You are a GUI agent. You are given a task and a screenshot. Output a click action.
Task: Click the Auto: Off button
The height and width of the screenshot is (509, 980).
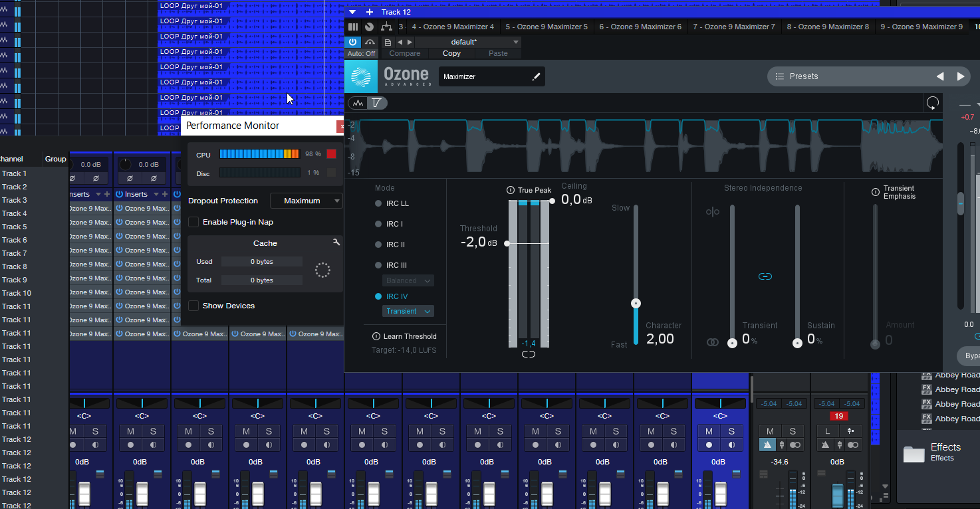[361, 53]
